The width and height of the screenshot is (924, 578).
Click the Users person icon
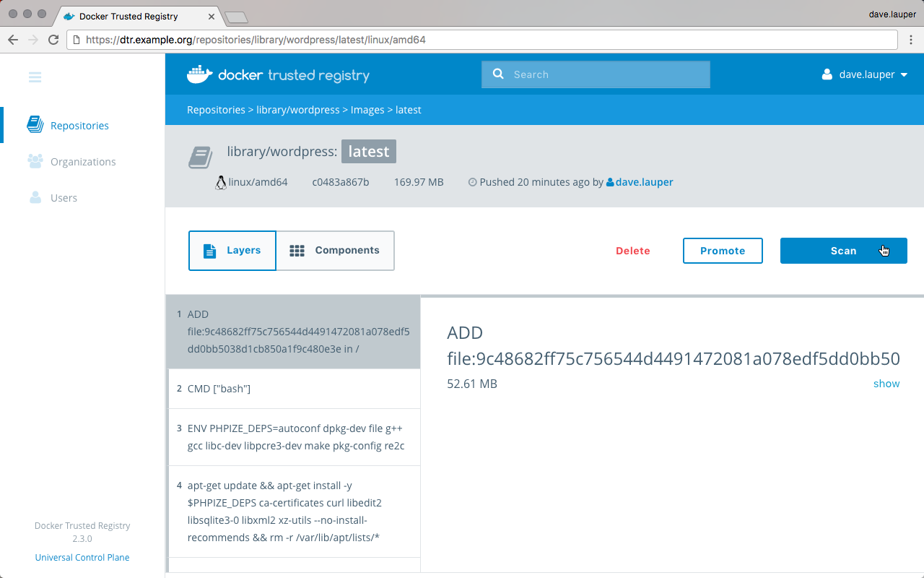pos(35,197)
